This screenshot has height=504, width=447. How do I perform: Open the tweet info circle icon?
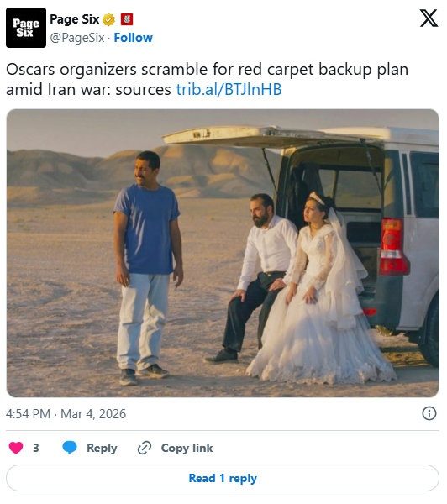(x=429, y=413)
